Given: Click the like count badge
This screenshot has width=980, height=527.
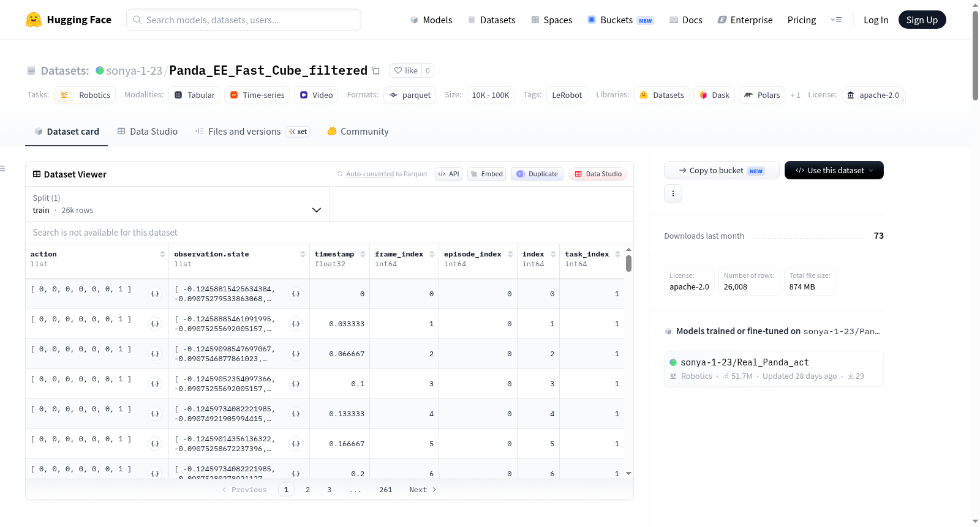Looking at the screenshot, I should coord(428,70).
